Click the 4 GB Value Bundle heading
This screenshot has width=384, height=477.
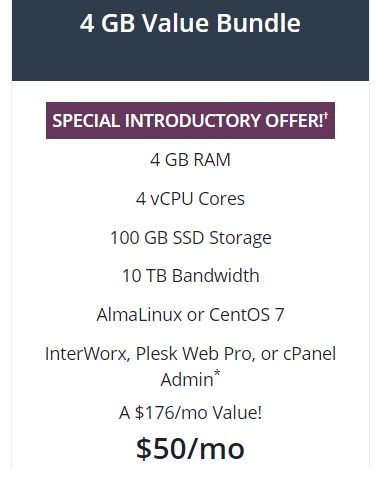(190, 23)
